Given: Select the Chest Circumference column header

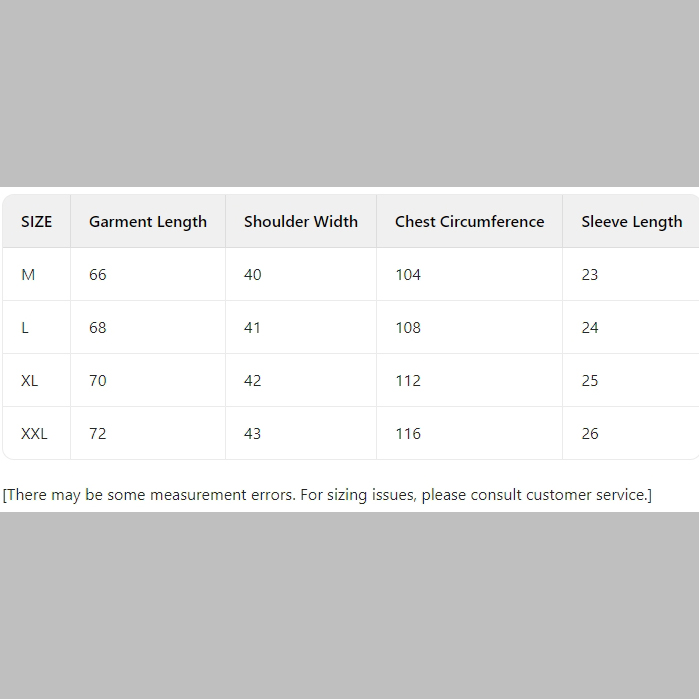Looking at the screenshot, I should (469, 222).
